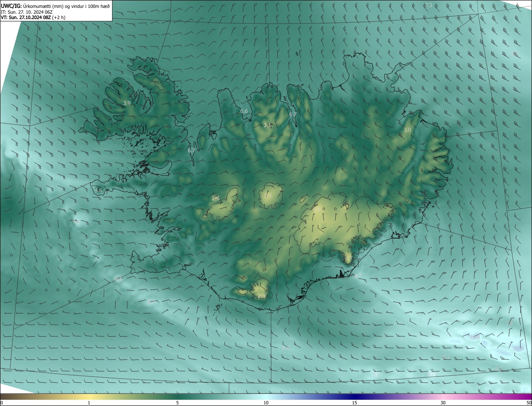Screen dimensions: 532x406
Task: Click the 7.3 value label on the map
Action: pos(428,5)
